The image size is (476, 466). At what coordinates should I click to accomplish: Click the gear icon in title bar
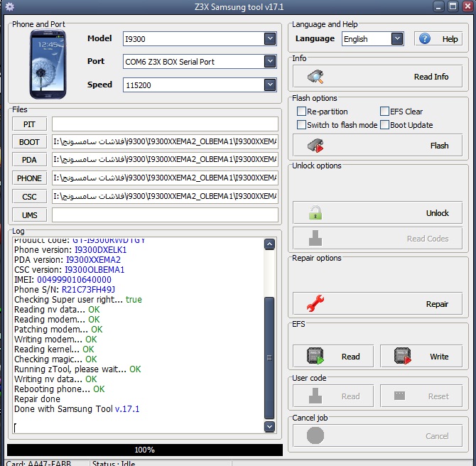click(10, 6)
